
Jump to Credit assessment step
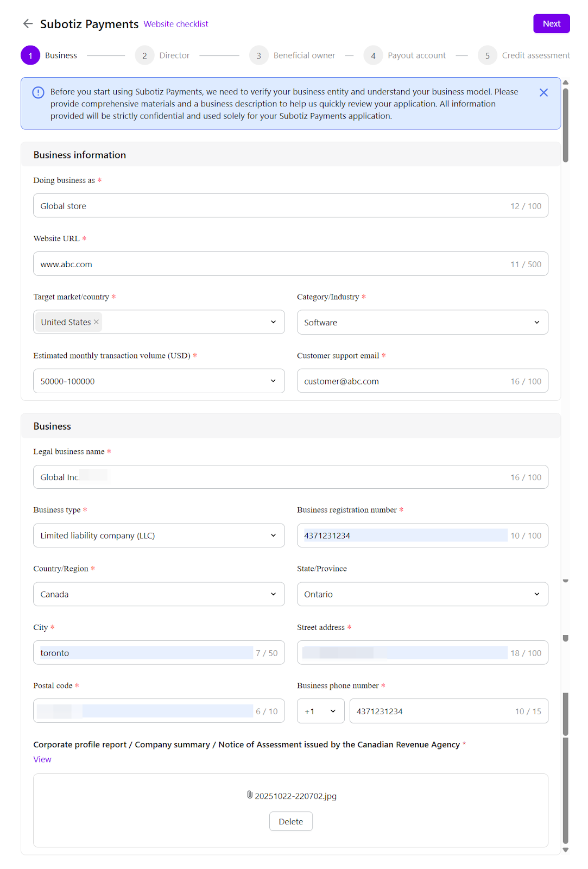pyautogui.click(x=535, y=55)
